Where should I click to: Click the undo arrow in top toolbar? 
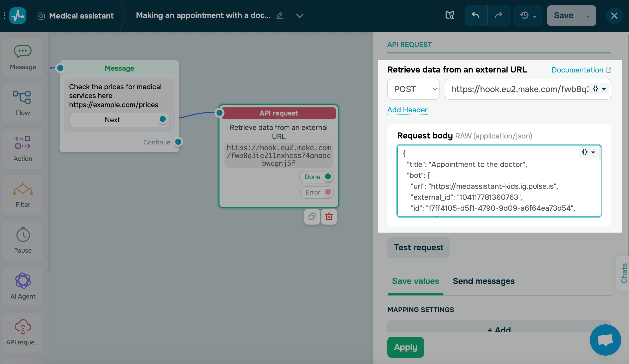click(x=476, y=16)
